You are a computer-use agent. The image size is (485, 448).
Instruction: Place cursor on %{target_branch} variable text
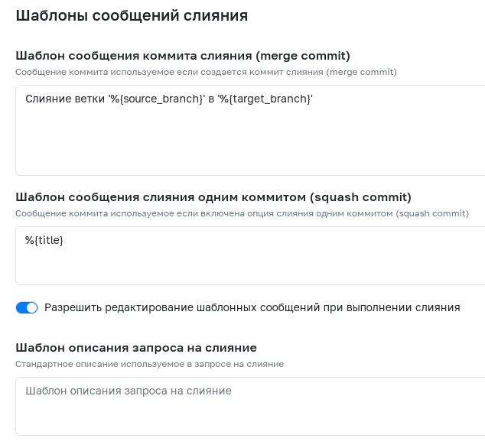point(265,99)
